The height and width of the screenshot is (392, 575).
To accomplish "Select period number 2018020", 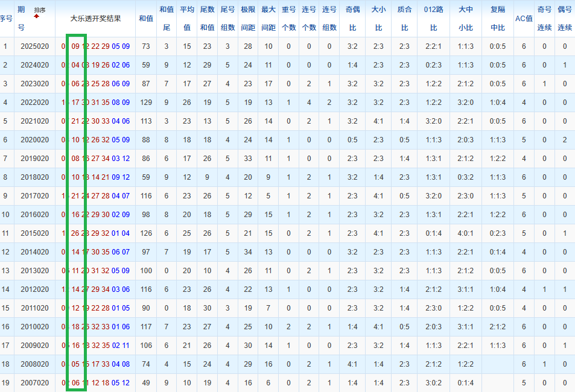I will (x=35, y=177).
